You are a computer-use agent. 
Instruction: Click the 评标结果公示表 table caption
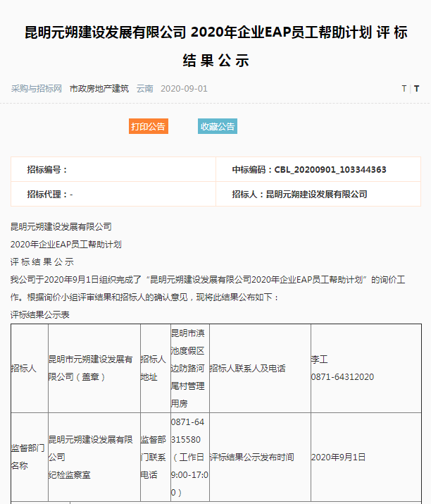(x=40, y=314)
